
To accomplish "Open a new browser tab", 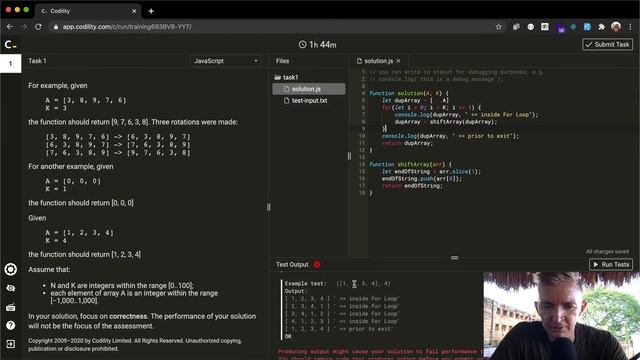I will point(151,11).
